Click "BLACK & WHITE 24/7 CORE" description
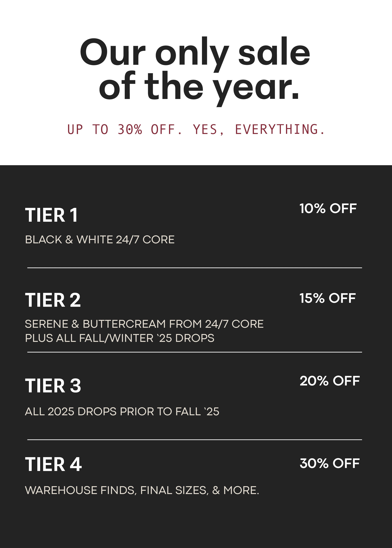The height and width of the screenshot is (548, 392). 100,240
